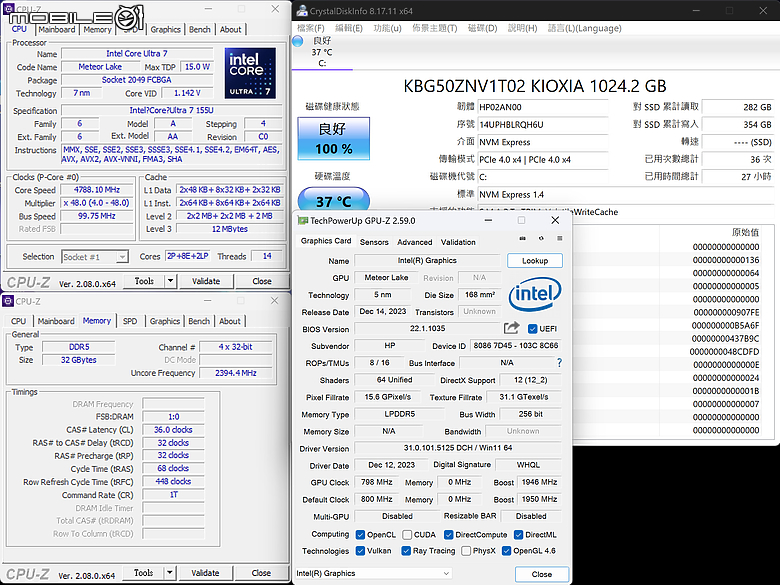
Task: Open the Tools dropdown arrow in upper CPU-Z
Action: (x=170, y=281)
